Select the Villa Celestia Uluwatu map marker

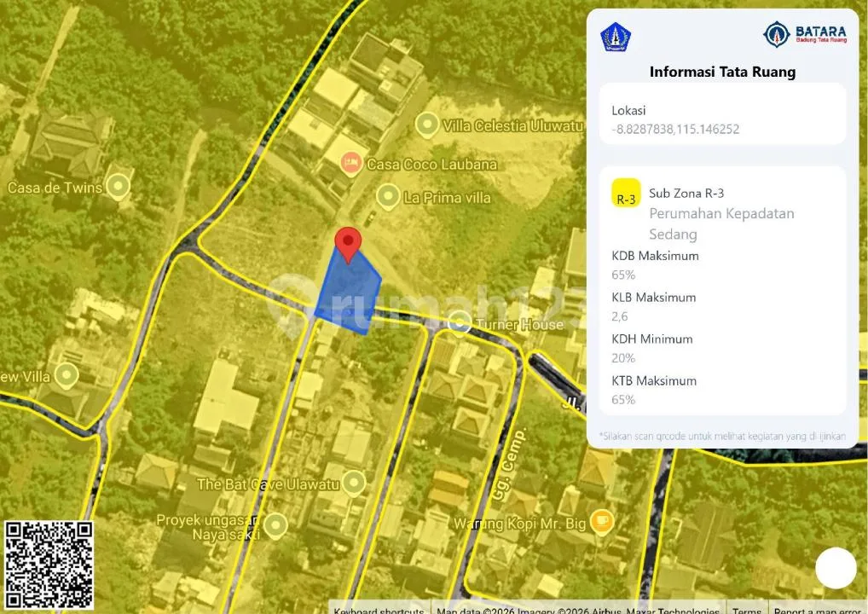click(x=427, y=125)
